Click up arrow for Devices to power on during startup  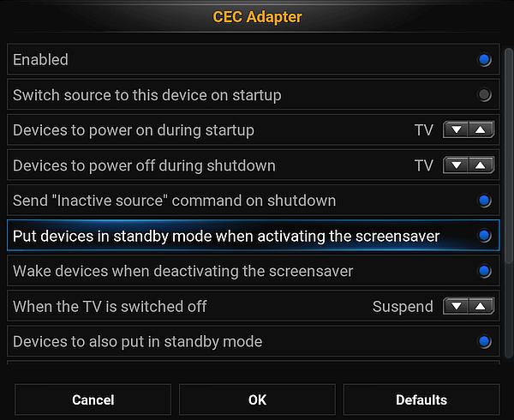(481, 130)
